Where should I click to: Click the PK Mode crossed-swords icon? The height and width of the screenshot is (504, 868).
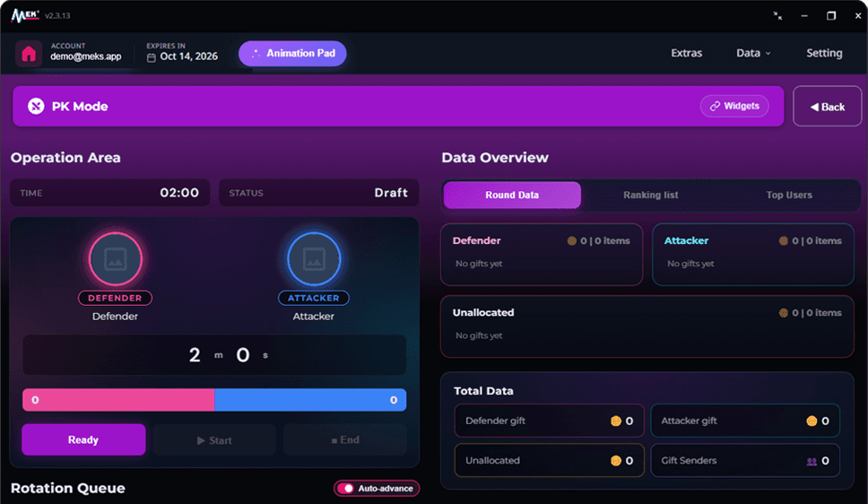[36, 106]
